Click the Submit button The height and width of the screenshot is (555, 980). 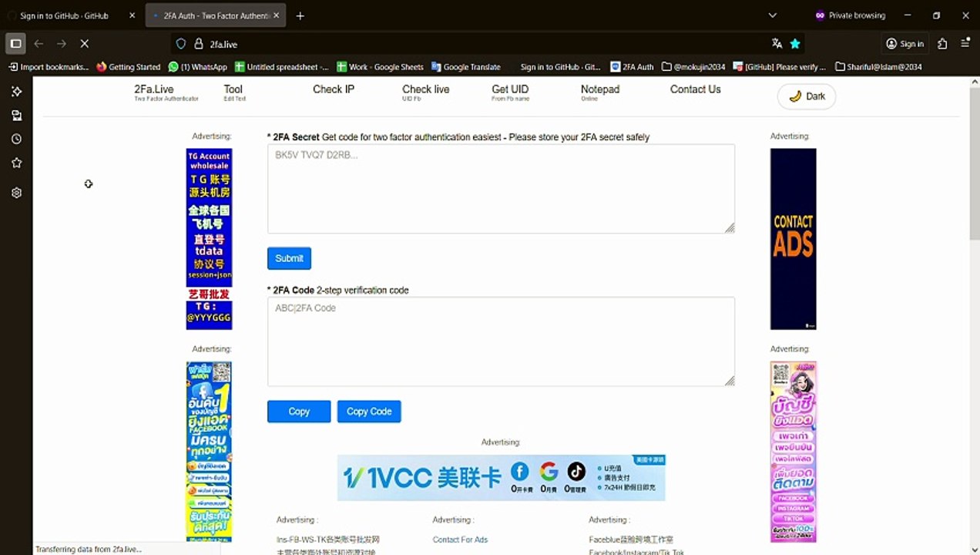(289, 258)
